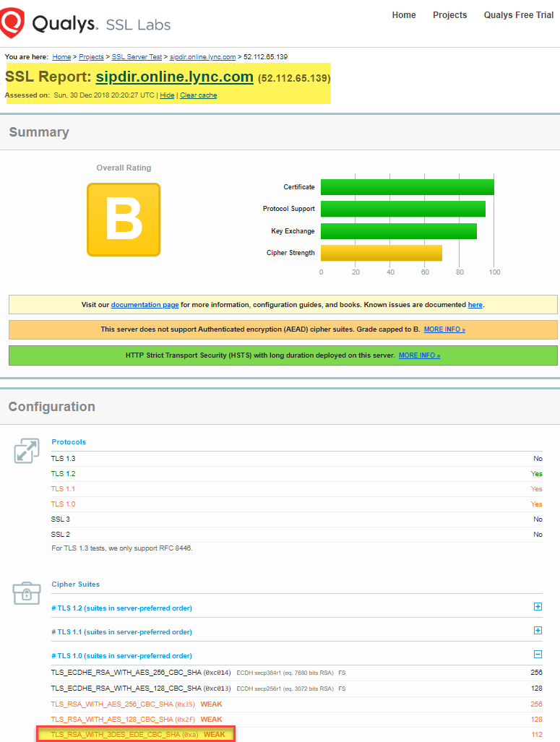Viewport: 560px width, 742px height.
Task: Click the '(52.112.65.139)' IP in report title
Action: click(294, 78)
